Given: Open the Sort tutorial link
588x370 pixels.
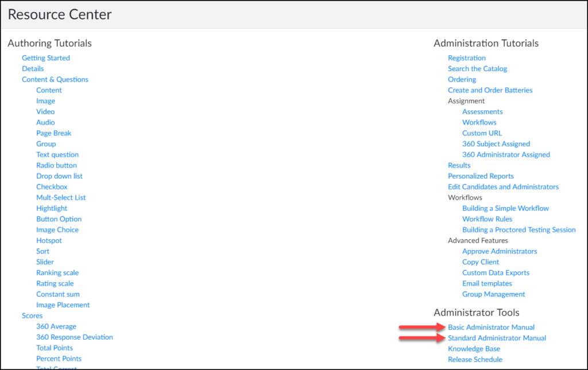Looking at the screenshot, I should (x=42, y=251).
